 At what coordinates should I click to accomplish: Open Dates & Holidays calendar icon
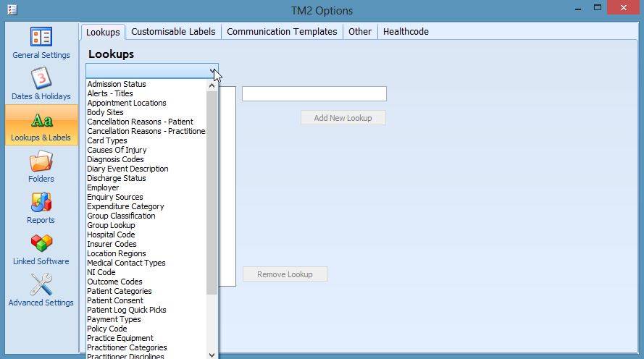point(41,78)
